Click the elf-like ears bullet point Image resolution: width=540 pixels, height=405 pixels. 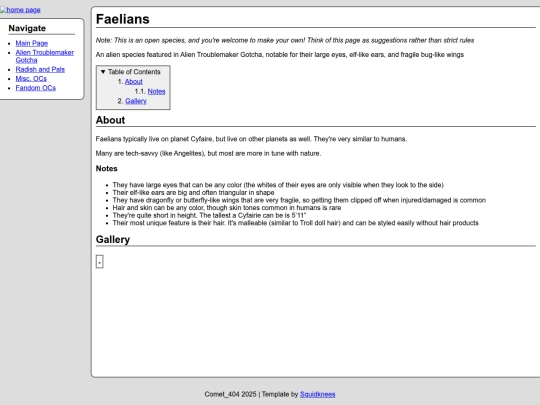pos(193,193)
